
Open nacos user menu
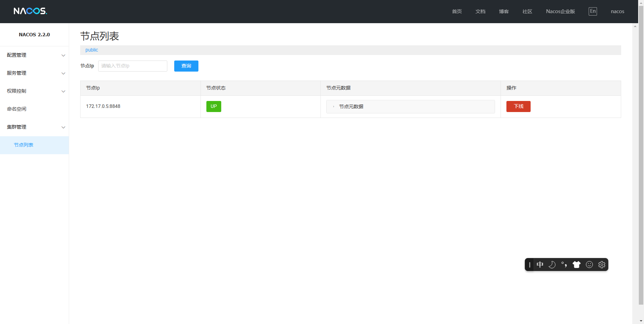tap(617, 11)
